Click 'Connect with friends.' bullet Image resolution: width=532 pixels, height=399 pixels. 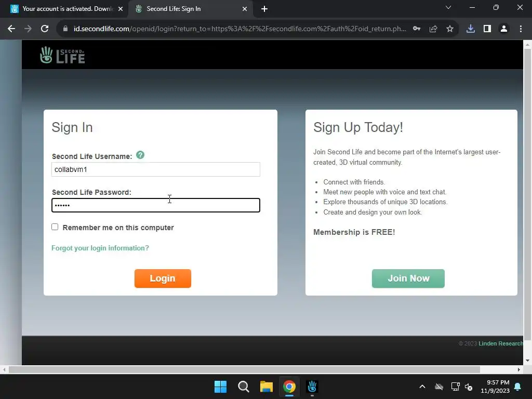[354, 182]
